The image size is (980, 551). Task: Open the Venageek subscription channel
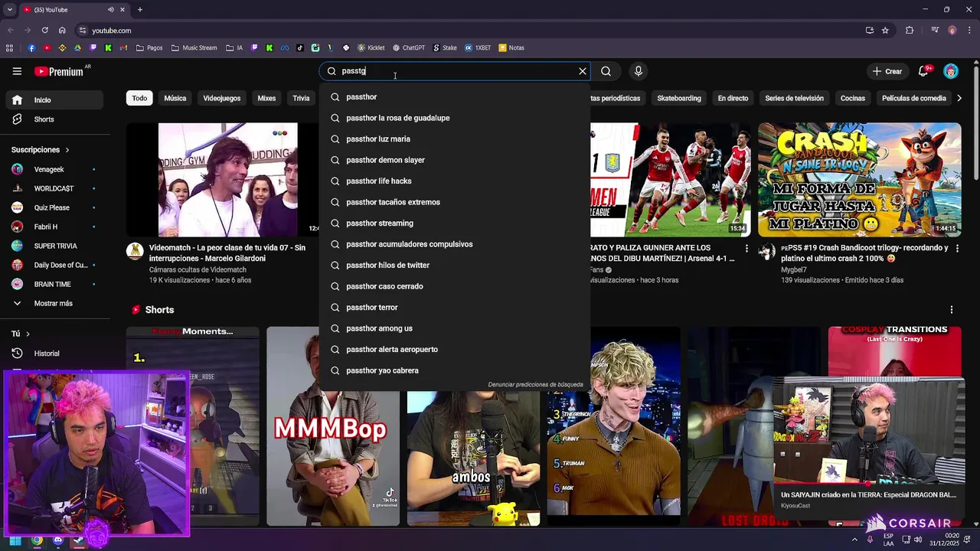tap(54, 169)
